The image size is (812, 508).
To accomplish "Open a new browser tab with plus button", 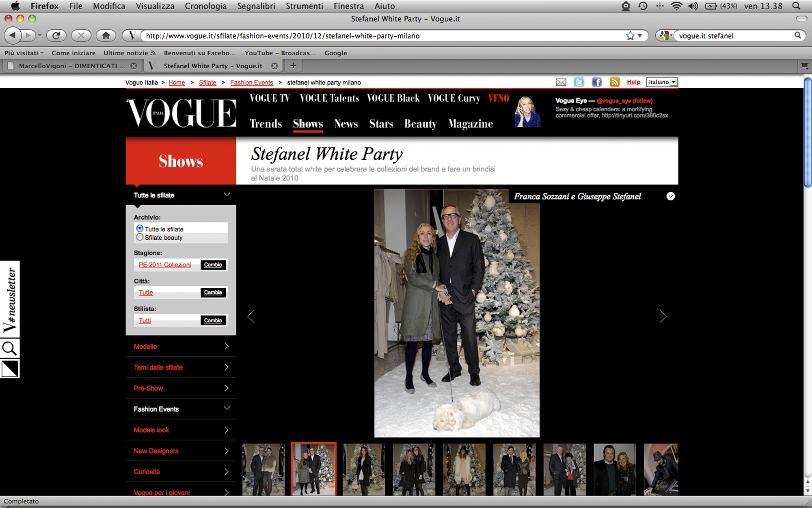I will tap(293, 65).
